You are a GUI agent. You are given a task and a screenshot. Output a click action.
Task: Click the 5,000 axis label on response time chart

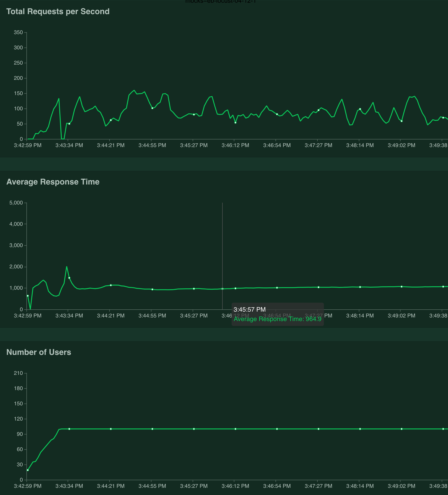16,203
